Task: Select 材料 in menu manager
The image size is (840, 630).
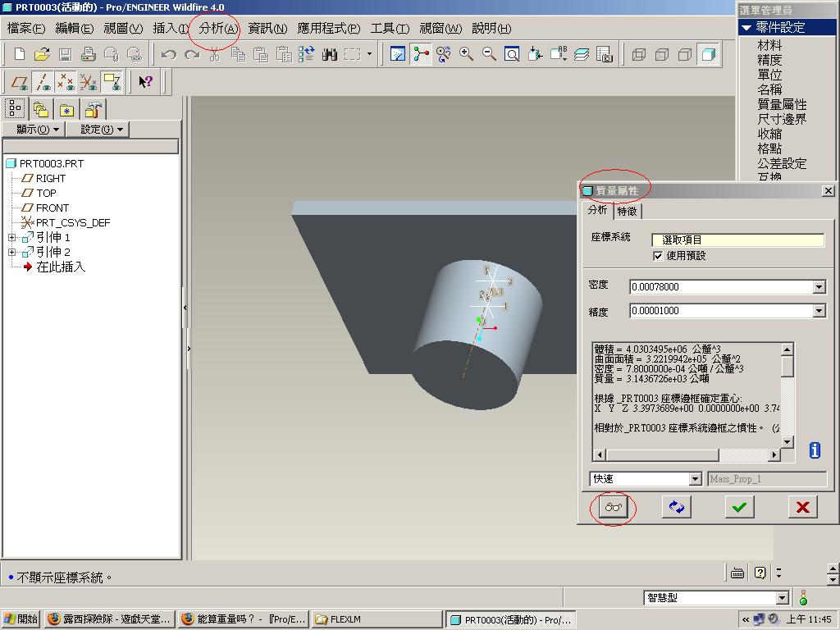Action: (769, 45)
